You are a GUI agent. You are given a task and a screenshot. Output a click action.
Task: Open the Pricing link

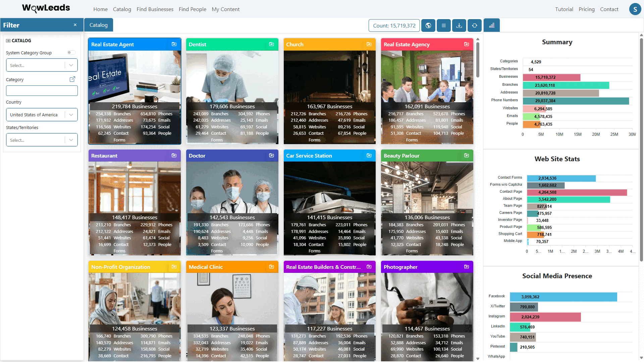[586, 9]
